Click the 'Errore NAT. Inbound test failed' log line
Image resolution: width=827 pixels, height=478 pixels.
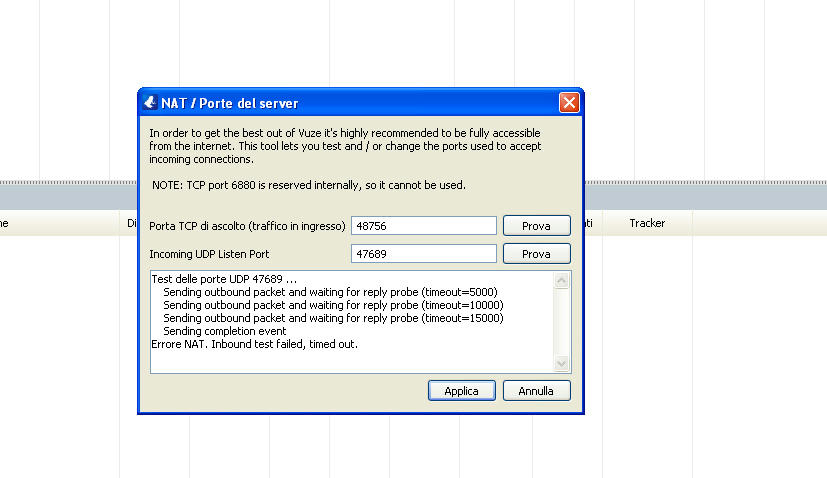click(x=254, y=345)
